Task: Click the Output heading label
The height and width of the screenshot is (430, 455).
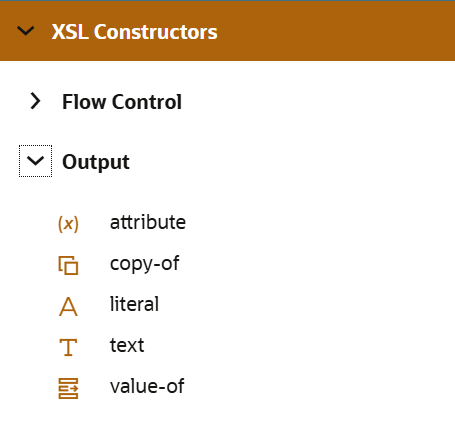Action: pos(96,162)
